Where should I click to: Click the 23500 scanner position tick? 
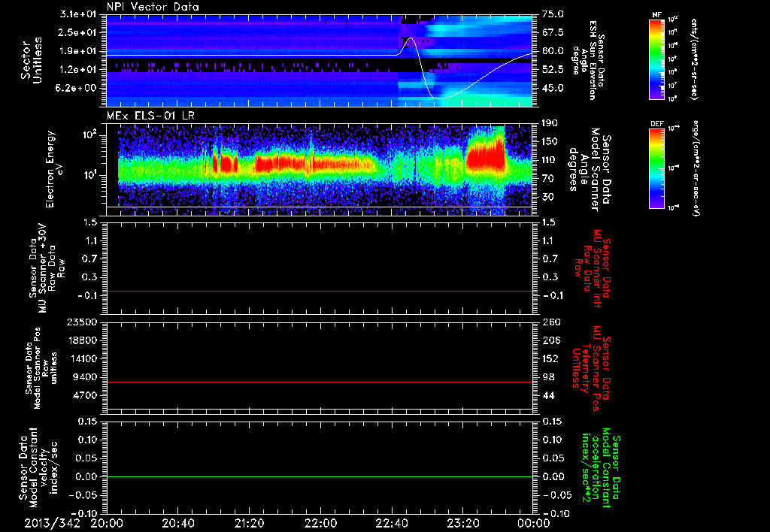[x=82, y=322]
